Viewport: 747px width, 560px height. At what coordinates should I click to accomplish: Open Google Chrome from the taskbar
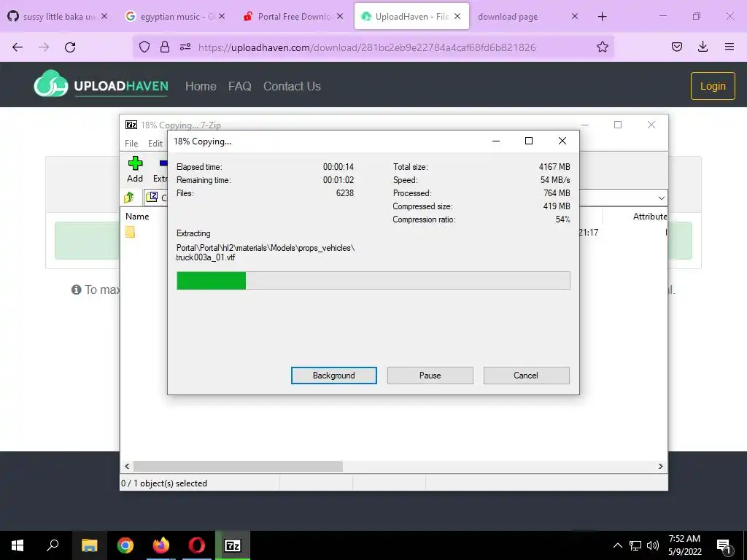coord(125,545)
